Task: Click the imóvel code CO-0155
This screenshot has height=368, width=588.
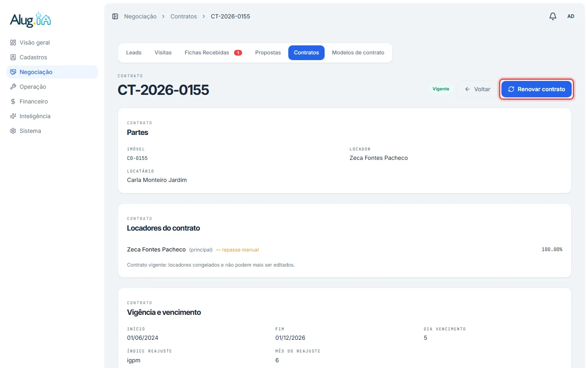Action: click(x=137, y=158)
